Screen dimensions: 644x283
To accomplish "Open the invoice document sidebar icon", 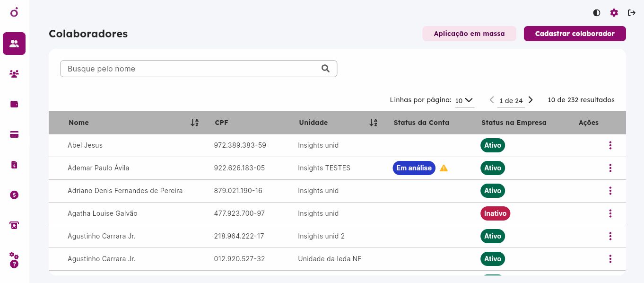I will click(x=14, y=165).
